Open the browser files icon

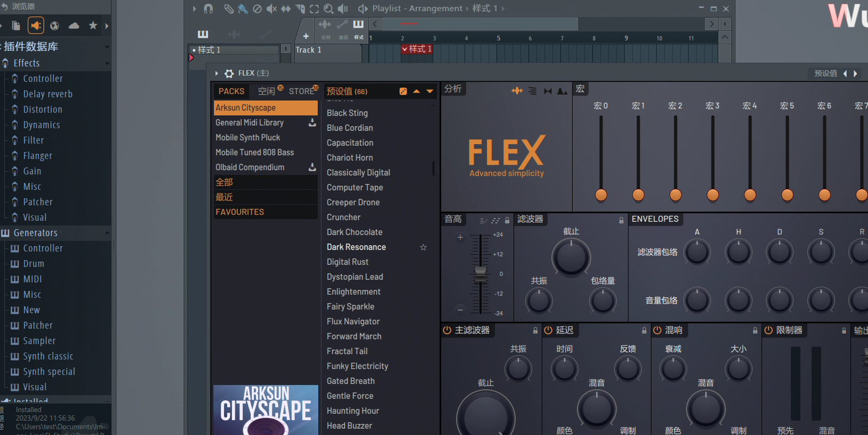click(16, 26)
